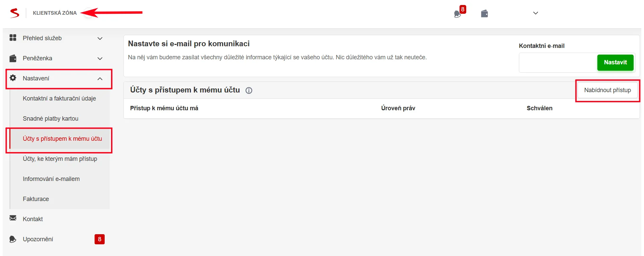Expand the Přehled služeb chevron
This screenshot has height=256, width=644.
[100, 39]
